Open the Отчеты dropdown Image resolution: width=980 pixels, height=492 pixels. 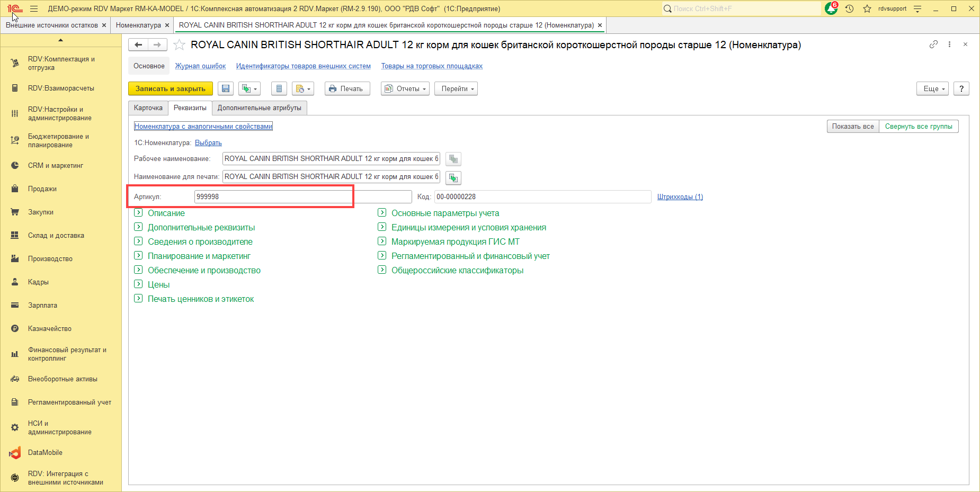(405, 88)
